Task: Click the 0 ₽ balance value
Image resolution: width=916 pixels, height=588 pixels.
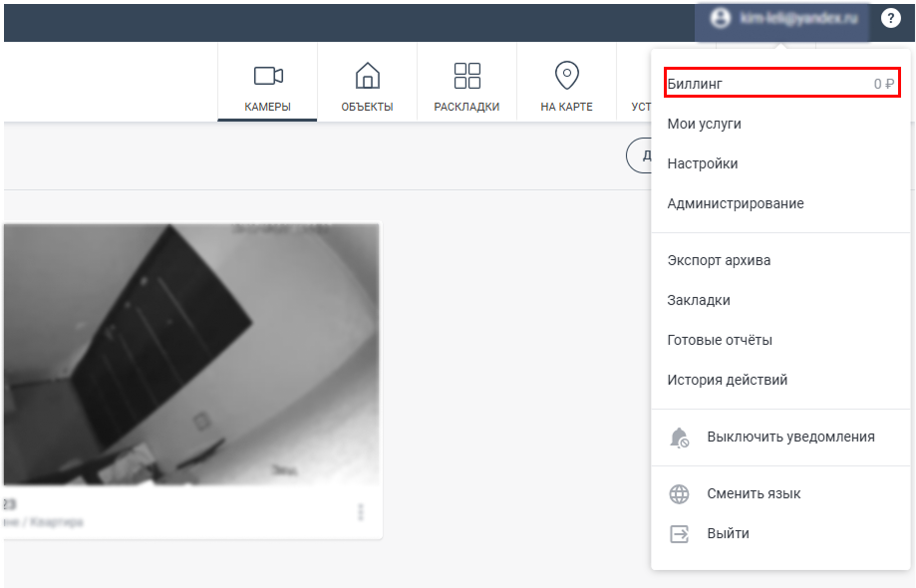Action: (x=884, y=84)
